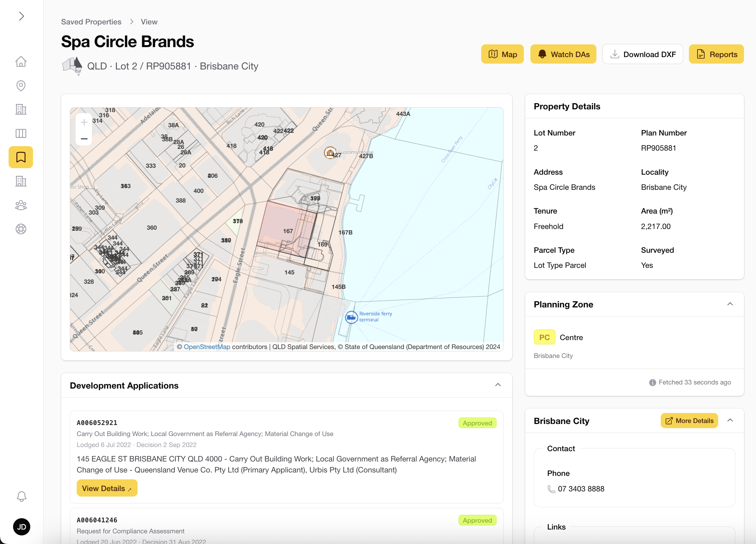Click the Freehold tenure value
The image size is (756, 544).
548,226
